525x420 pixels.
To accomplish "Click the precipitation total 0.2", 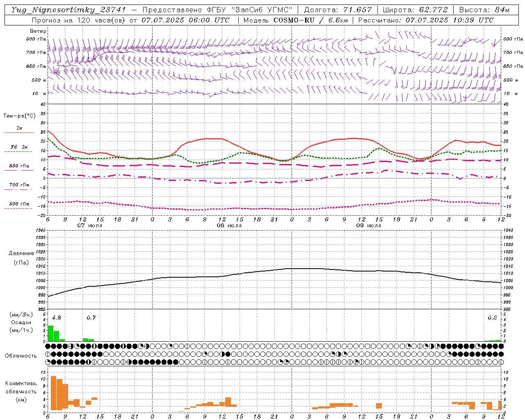I will point(492,318).
